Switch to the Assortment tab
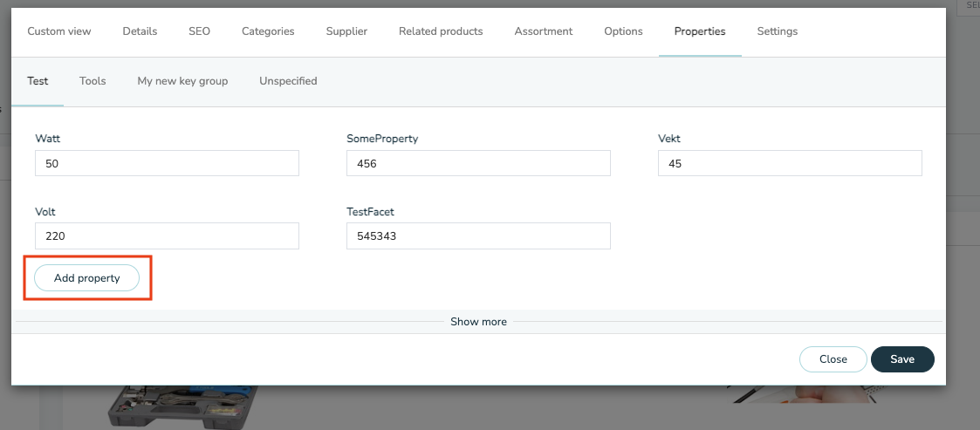Screen dimensions: 980x430 tap(543, 31)
